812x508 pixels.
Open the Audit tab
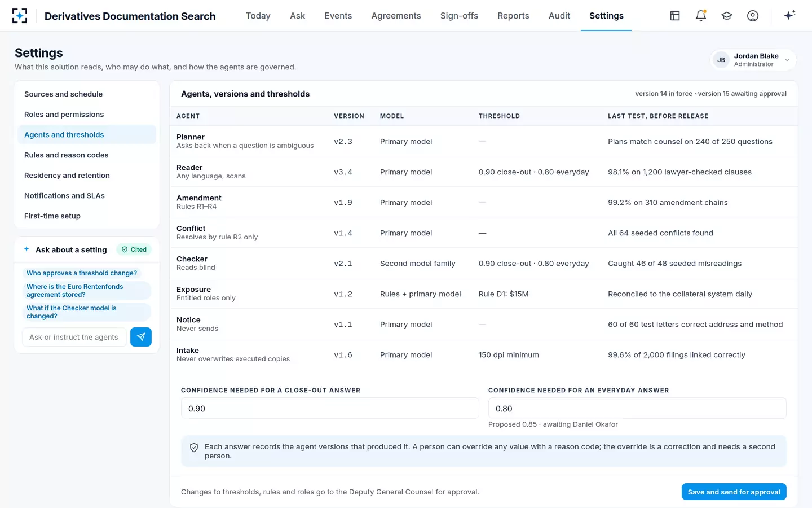point(559,16)
